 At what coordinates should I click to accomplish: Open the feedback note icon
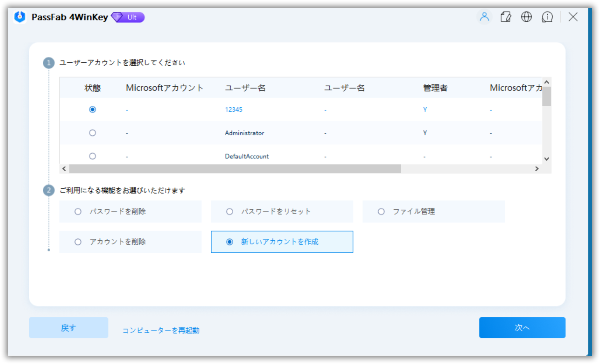(506, 17)
